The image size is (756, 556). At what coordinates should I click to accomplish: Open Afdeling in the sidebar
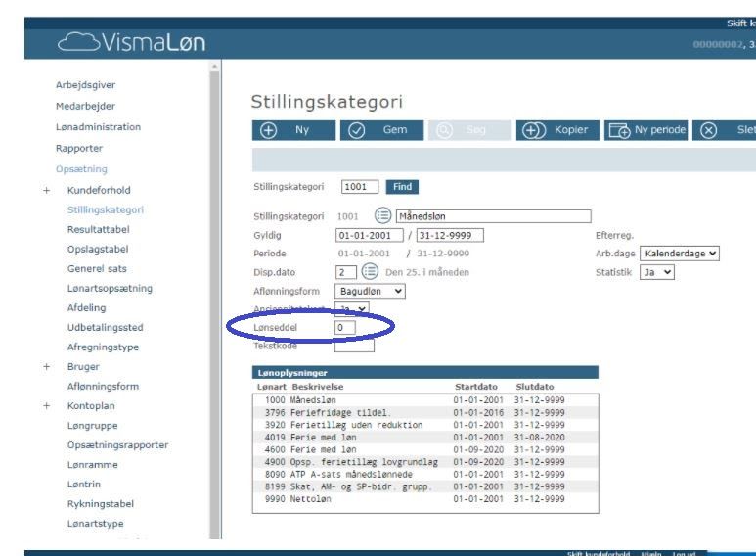click(87, 308)
